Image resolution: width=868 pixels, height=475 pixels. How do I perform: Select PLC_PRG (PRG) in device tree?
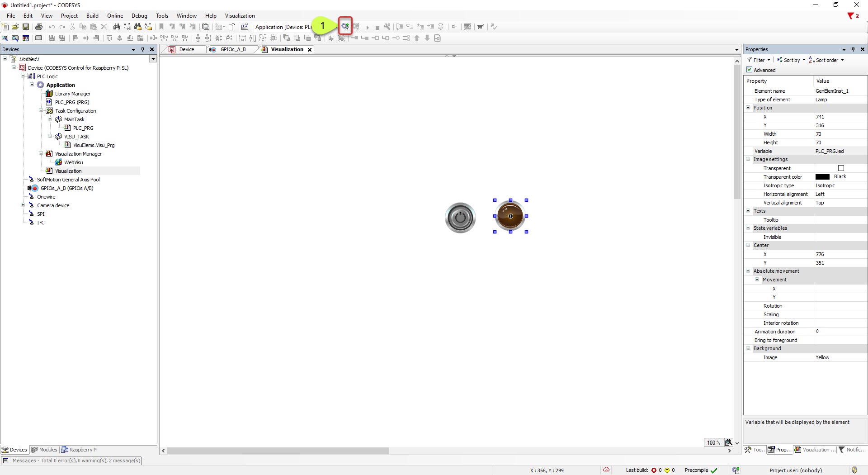pos(72,102)
